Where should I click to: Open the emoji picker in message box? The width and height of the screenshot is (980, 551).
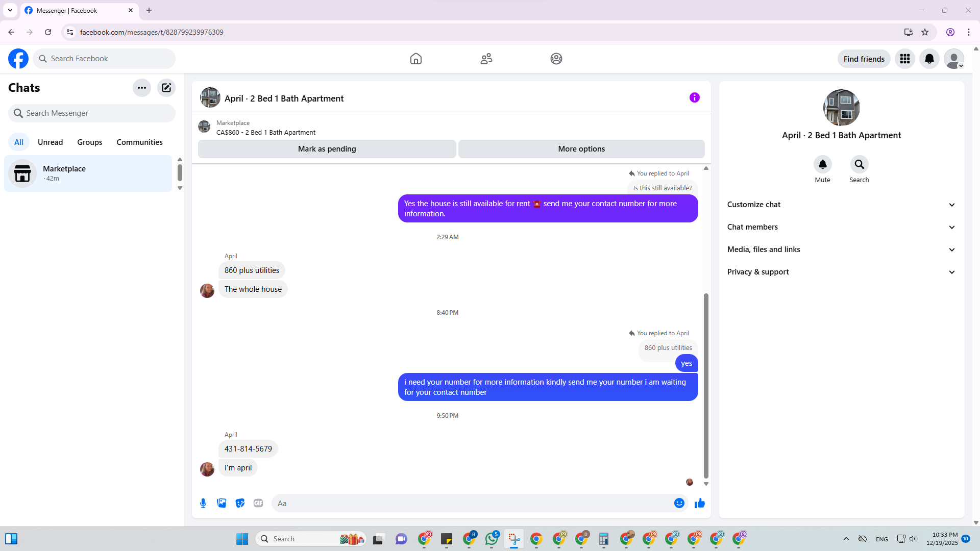(679, 503)
